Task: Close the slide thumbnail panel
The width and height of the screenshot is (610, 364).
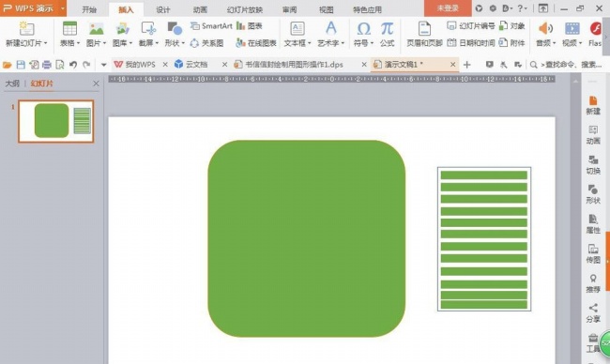Action: pos(96,83)
